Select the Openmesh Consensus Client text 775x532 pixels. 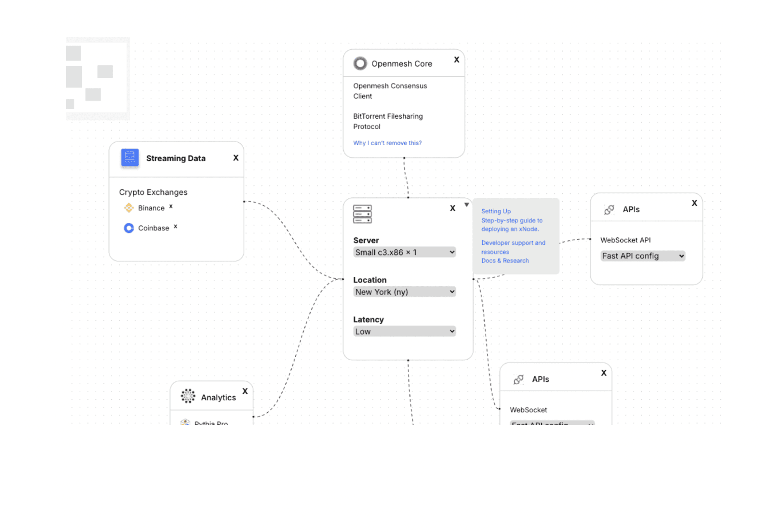click(390, 91)
